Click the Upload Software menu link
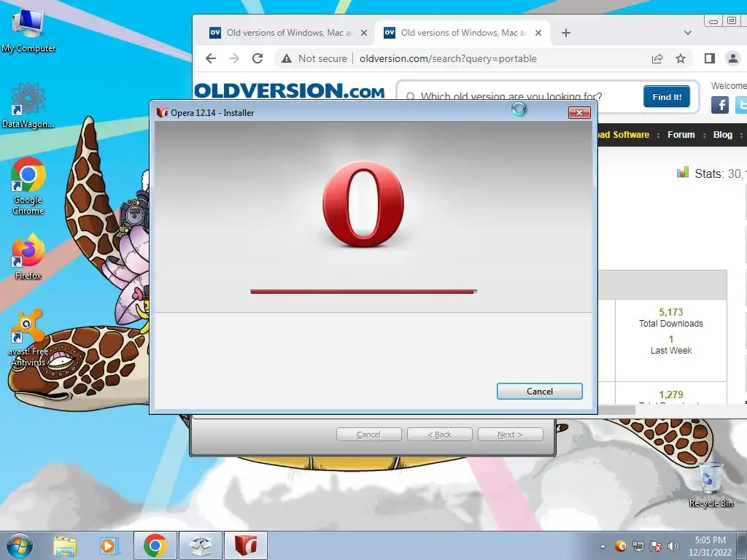Viewport: 747px width, 560px height. coord(623,135)
